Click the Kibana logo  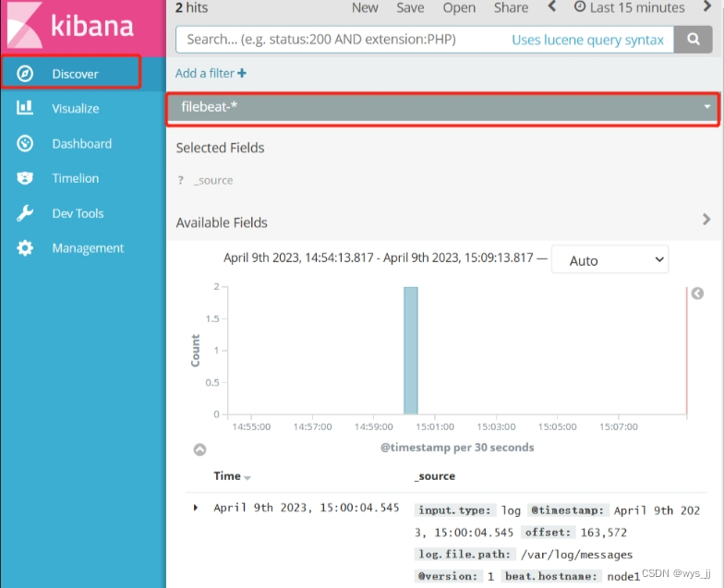tap(69, 26)
